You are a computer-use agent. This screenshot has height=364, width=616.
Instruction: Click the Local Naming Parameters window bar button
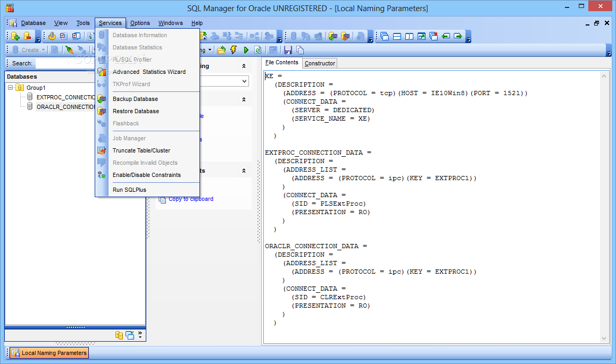(x=49, y=353)
